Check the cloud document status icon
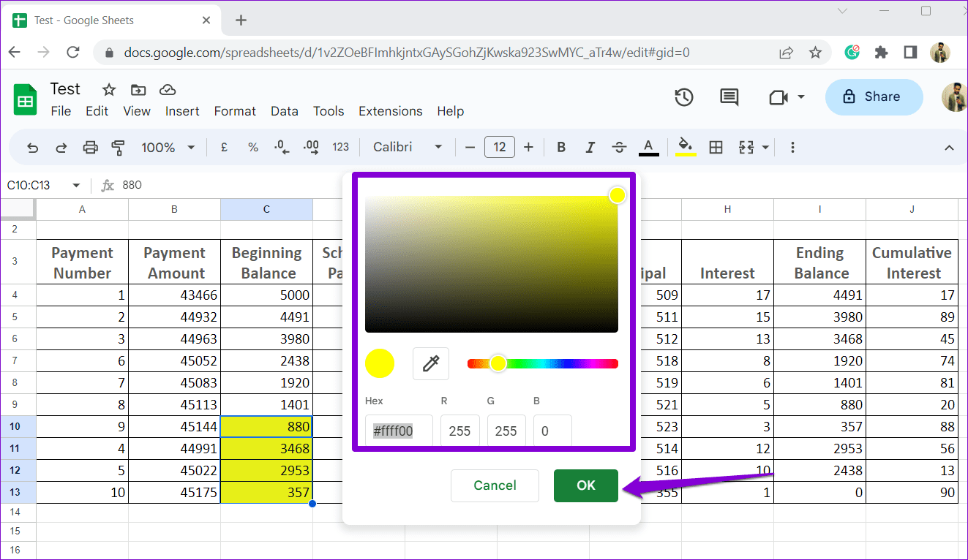 pos(168,90)
